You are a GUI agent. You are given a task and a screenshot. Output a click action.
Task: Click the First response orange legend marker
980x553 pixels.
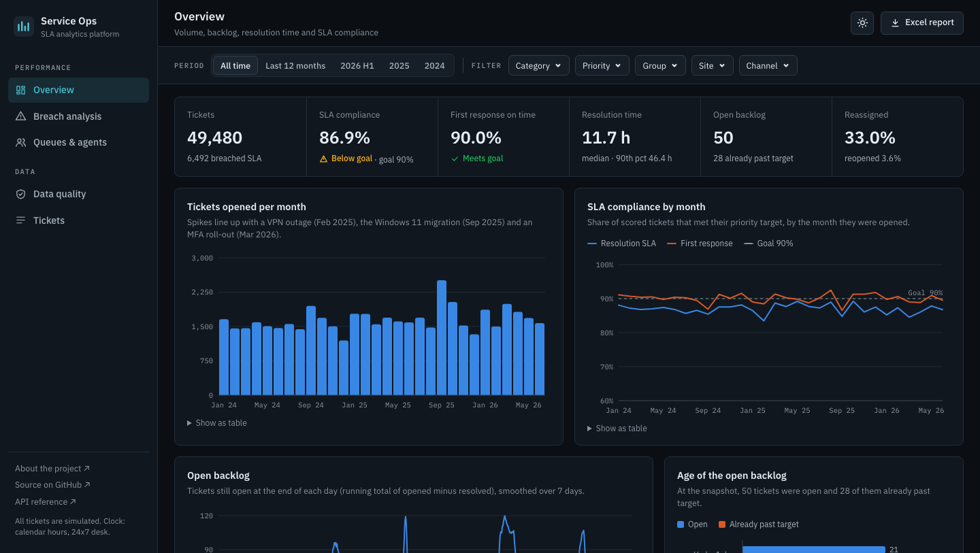tap(672, 244)
